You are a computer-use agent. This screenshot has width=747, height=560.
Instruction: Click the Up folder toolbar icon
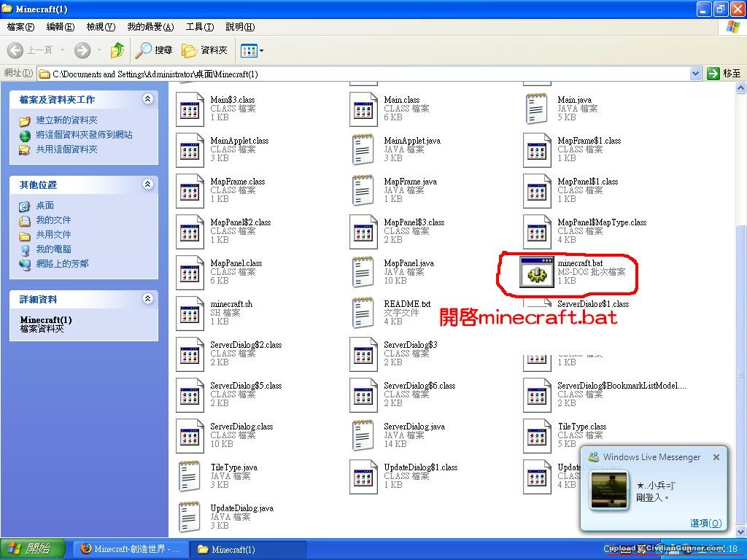117,50
